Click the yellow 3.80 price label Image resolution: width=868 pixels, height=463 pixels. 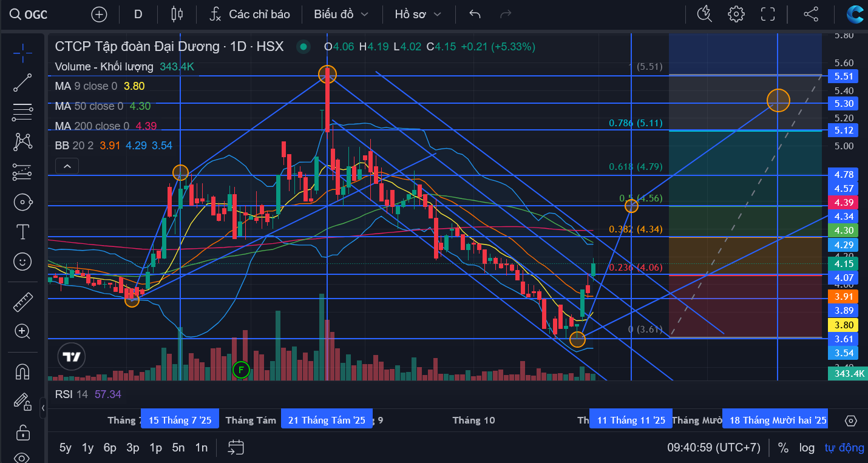coord(844,325)
